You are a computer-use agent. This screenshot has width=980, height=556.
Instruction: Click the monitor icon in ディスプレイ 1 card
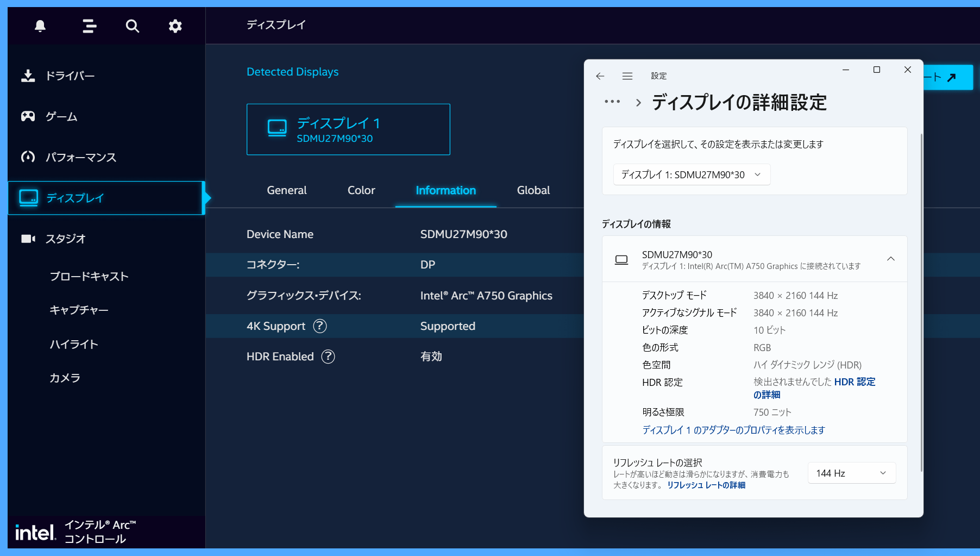click(277, 128)
